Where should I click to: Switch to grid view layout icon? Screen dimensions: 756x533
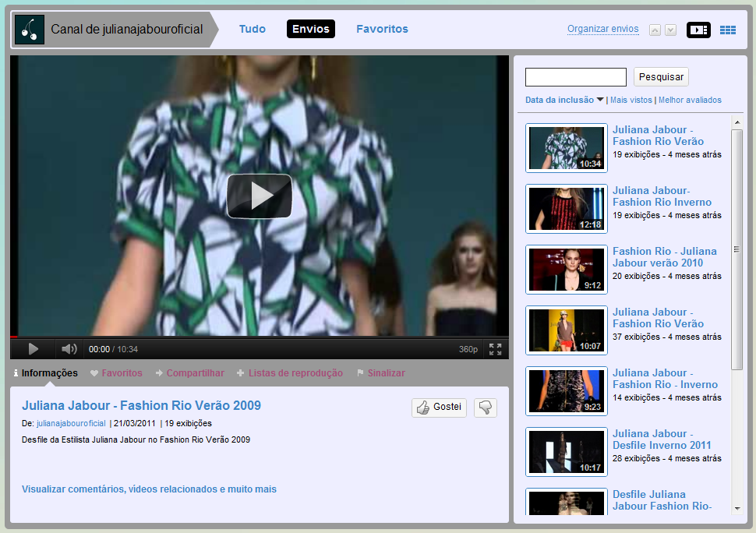728,30
